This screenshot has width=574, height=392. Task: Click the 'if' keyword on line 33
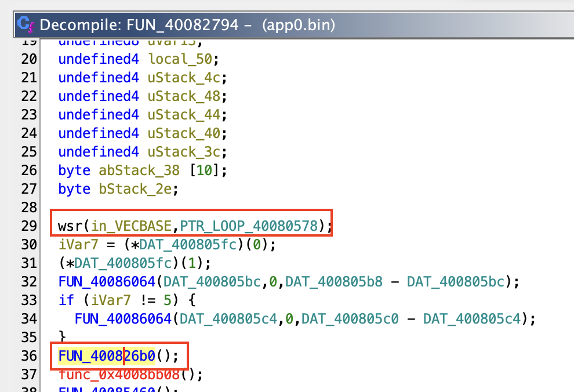click(65, 300)
